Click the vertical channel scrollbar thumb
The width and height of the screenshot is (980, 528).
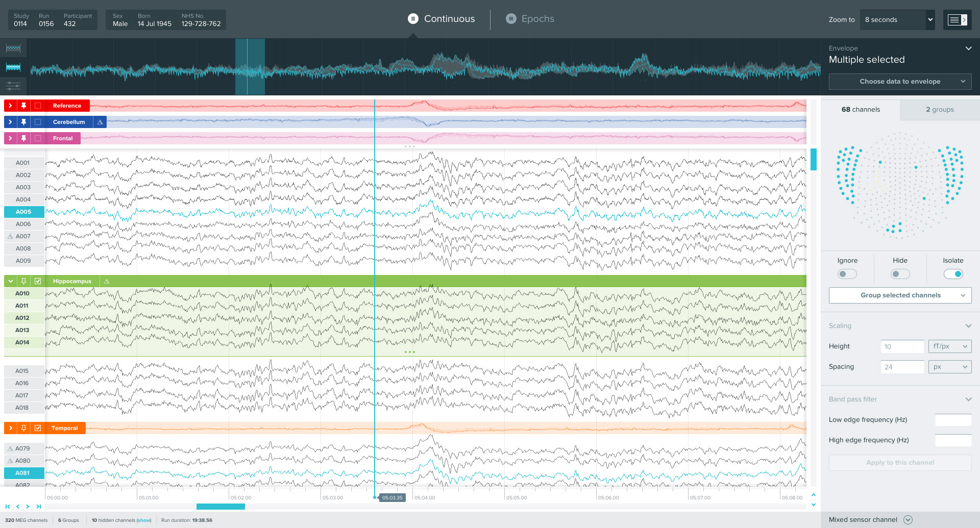click(x=814, y=159)
